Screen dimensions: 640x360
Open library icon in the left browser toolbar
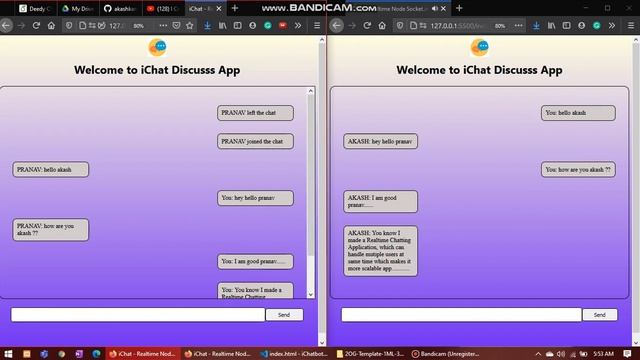(222, 26)
